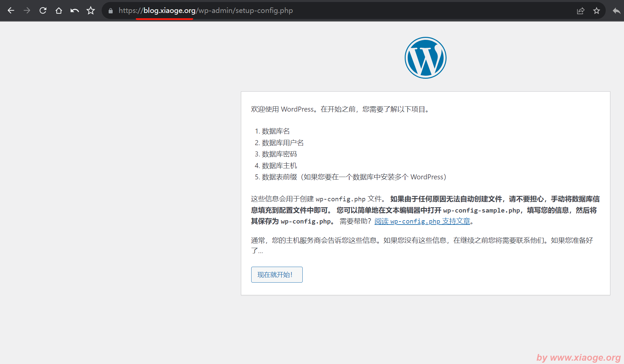This screenshot has width=624, height=364.
Task: Click the list item 数据库密码
Action: (x=279, y=154)
